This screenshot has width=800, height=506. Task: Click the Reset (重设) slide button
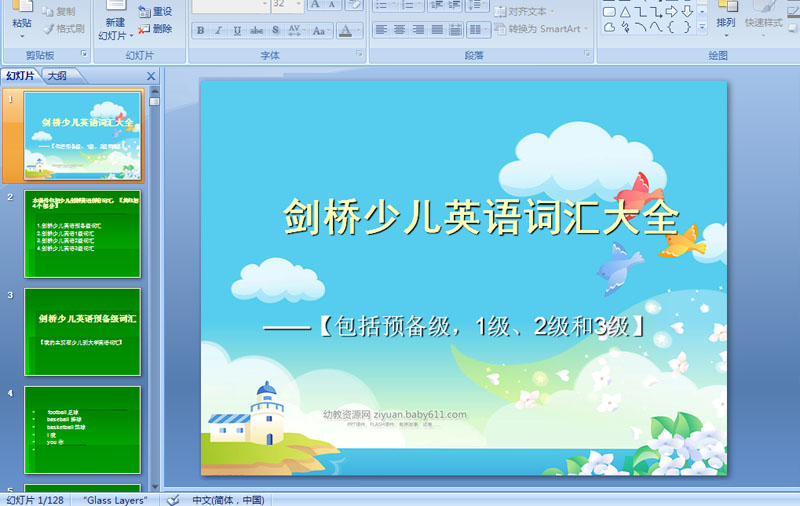click(155, 11)
